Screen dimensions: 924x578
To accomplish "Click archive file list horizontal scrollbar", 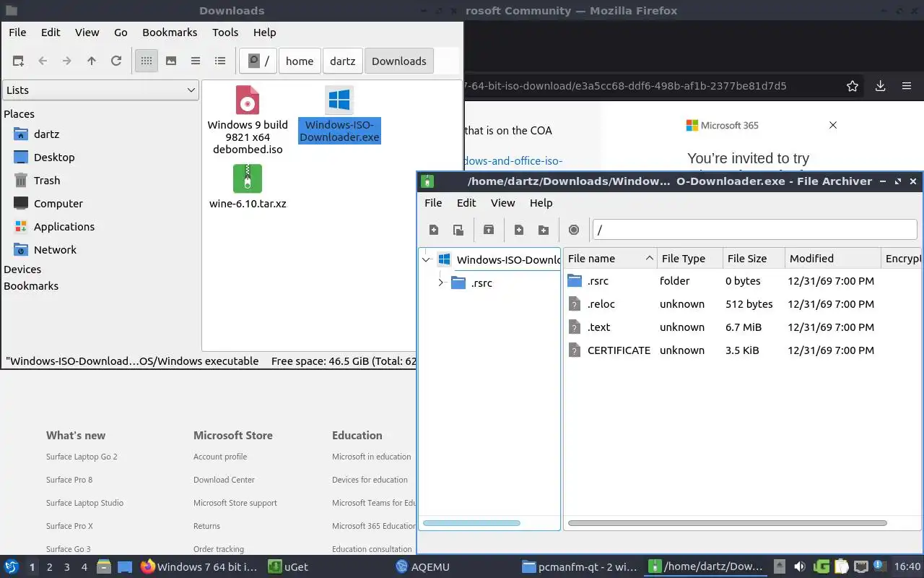I will coord(727,523).
